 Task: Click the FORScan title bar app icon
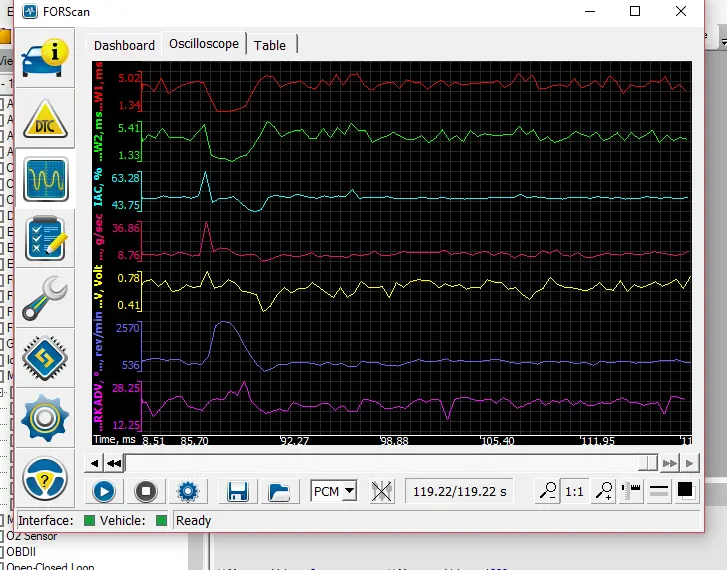[x=30, y=11]
